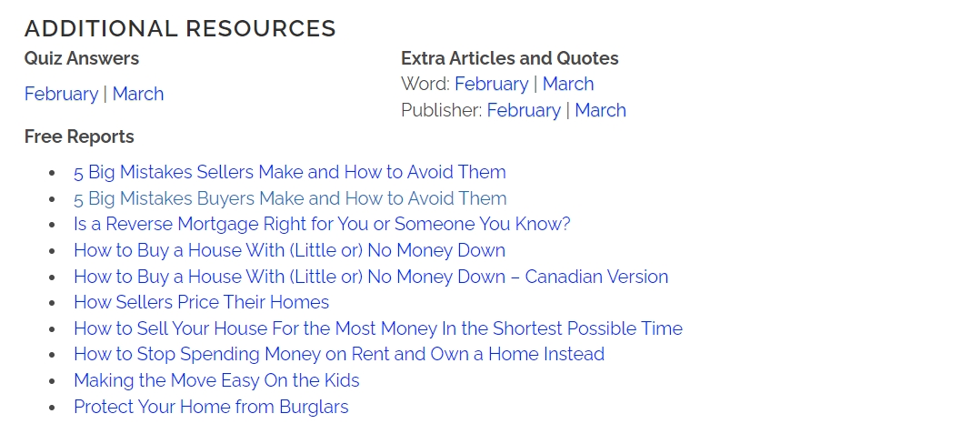
Task: Click the Quiz Answers subheading
Action: (x=82, y=58)
